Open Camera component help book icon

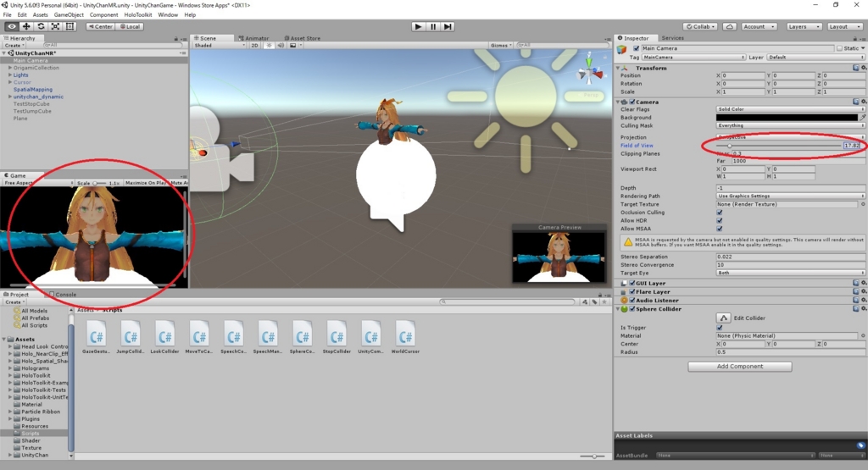(x=856, y=102)
